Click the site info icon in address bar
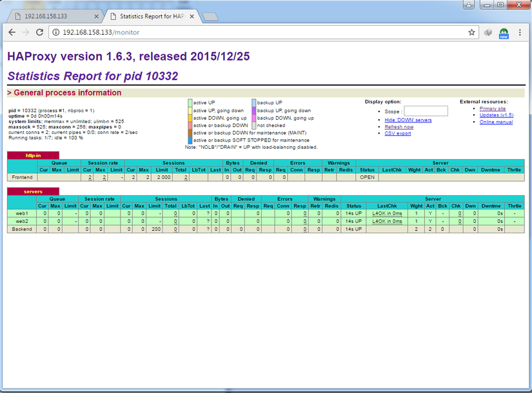Screen dimensions: 532x393 pyautogui.click(x=56, y=32)
